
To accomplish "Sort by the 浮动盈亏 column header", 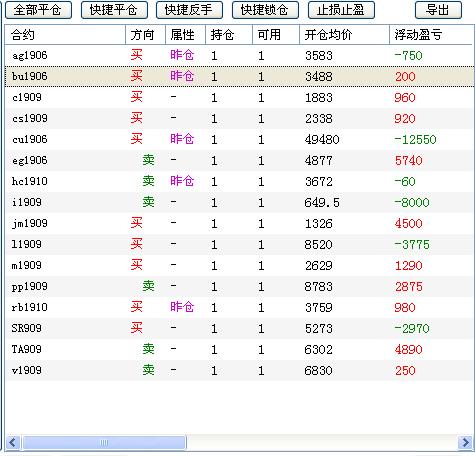I will [432, 35].
